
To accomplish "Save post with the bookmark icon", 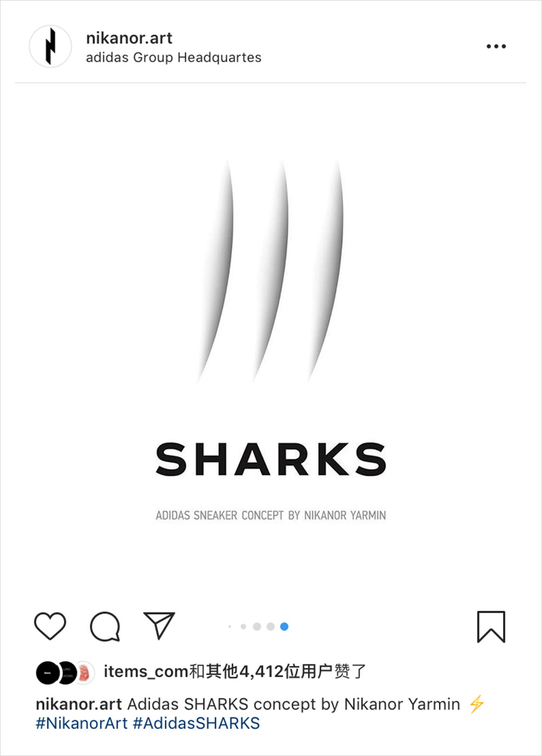I will click(491, 627).
